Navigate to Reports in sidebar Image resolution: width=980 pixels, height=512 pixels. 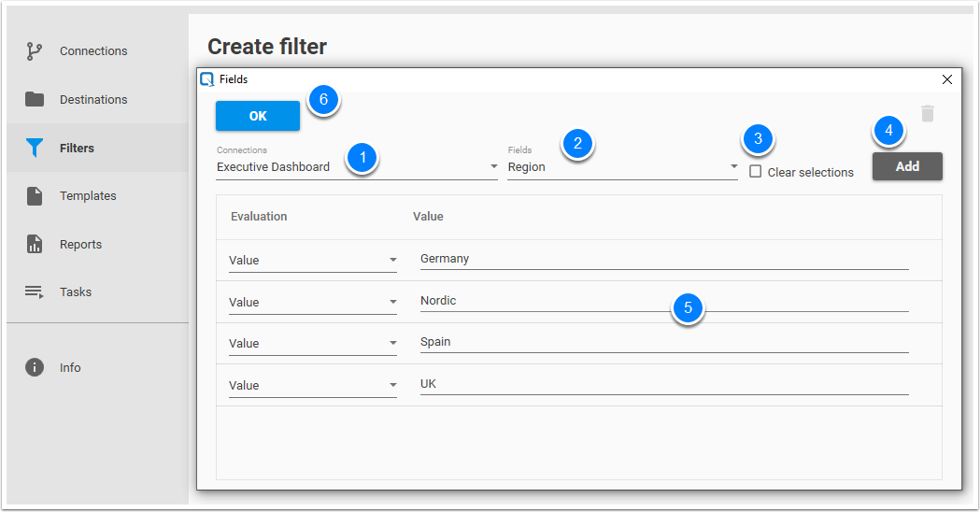[97, 244]
